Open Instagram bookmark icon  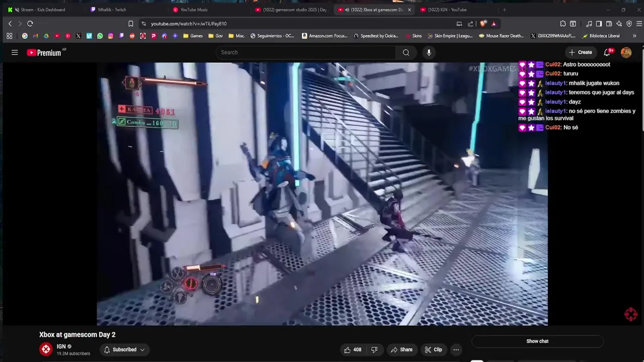tap(111, 36)
